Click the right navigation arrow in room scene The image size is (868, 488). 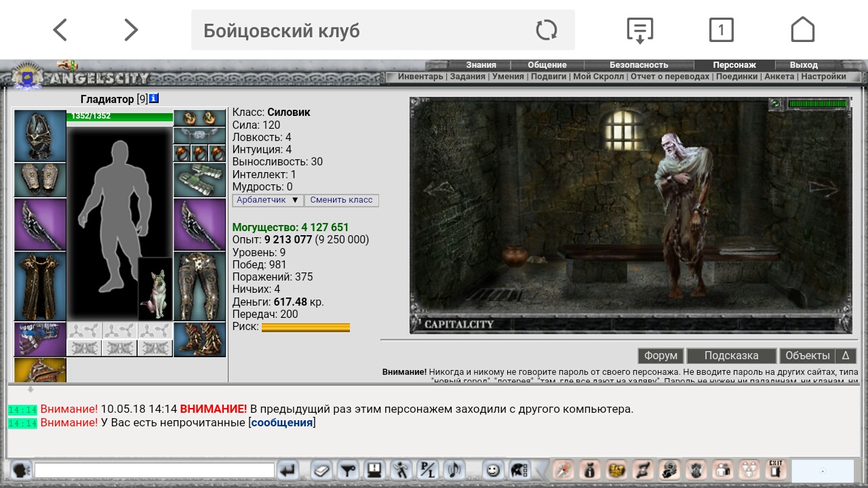[x=823, y=188]
